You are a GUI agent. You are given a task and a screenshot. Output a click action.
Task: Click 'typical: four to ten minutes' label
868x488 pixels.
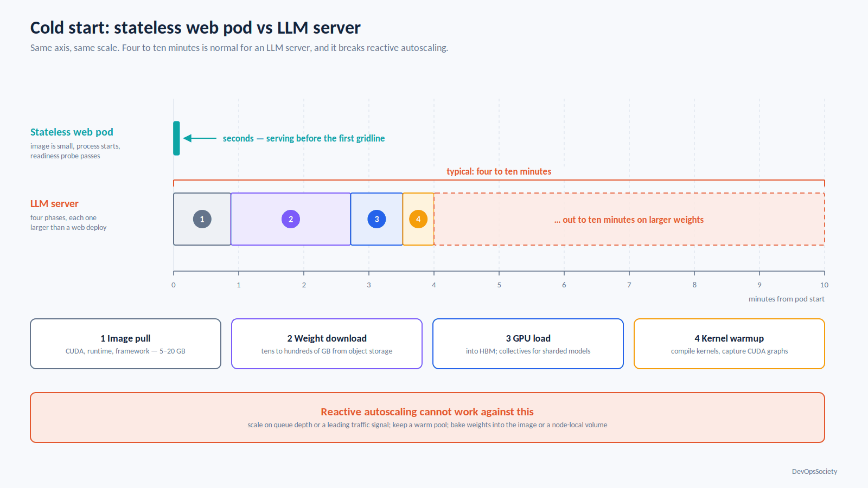coord(499,171)
